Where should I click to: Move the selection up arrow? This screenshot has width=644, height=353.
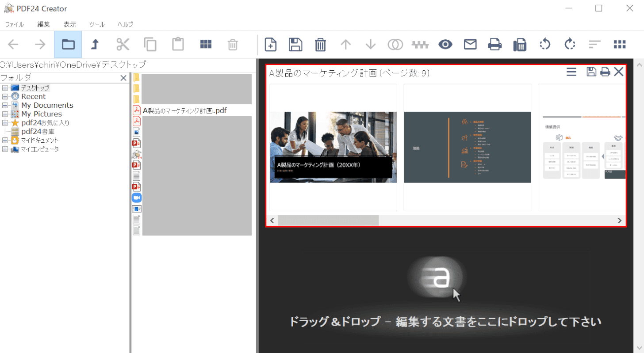click(x=345, y=44)
